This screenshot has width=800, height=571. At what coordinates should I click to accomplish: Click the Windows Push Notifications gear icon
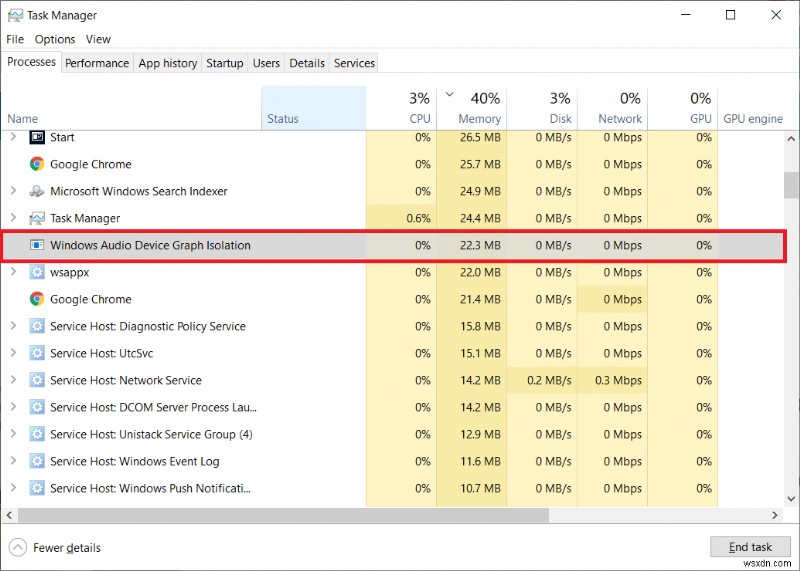37,488
